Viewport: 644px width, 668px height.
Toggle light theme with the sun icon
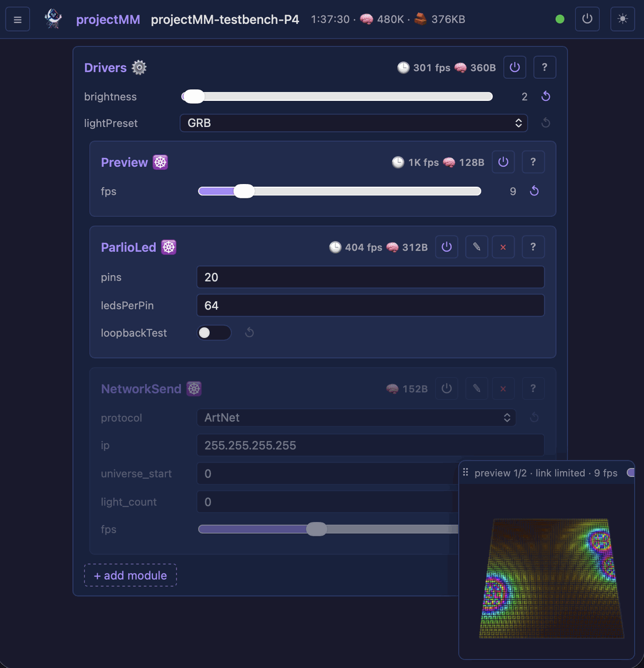(623, 19)
